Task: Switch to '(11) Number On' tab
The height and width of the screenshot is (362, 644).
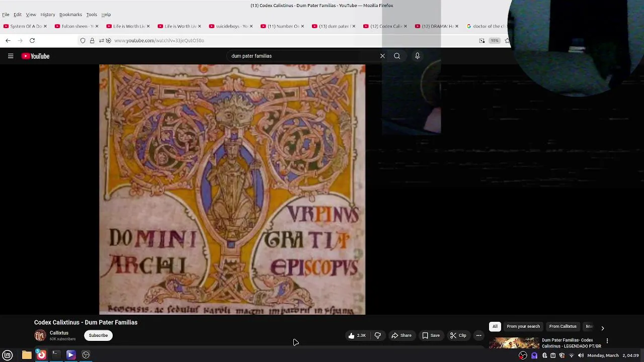Action: point(282,26)
